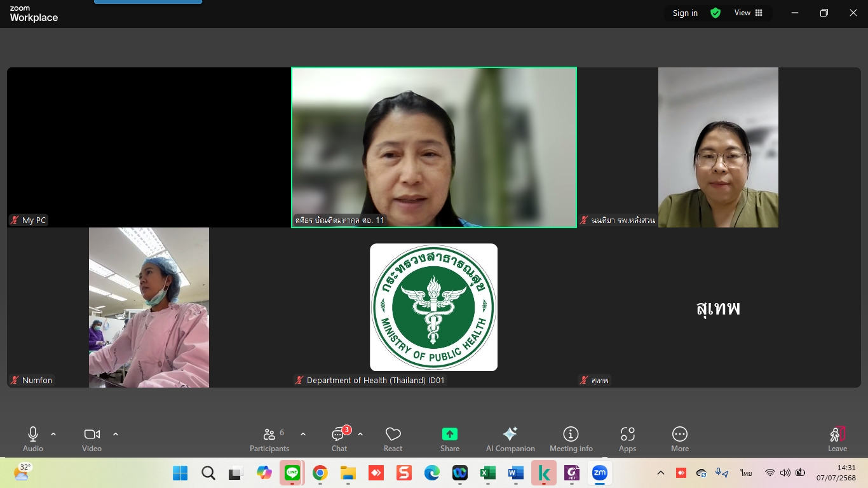Image resolution: width=868 pixels, height=488 pixels.
Task: Select the Numfon video tile
Action: point(149,308)
